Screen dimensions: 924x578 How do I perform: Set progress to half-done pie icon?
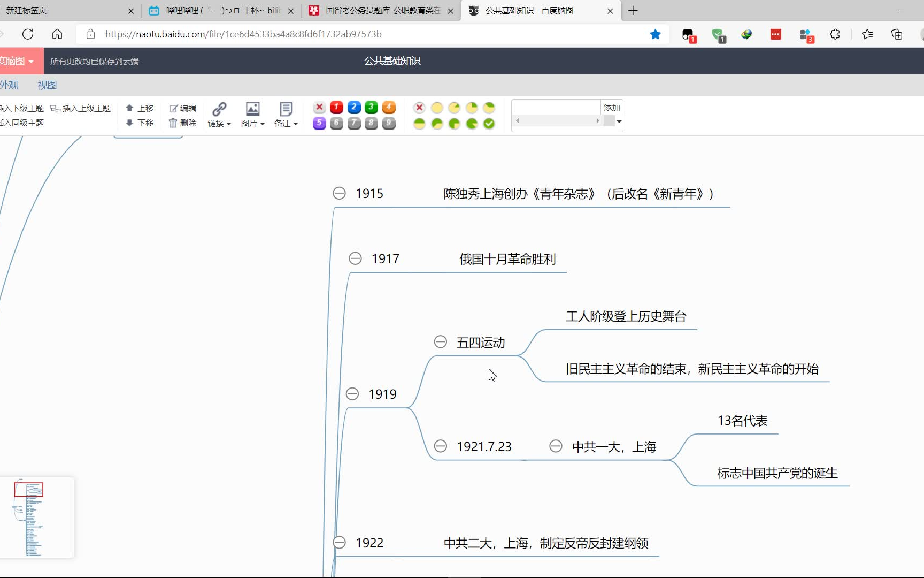pyautogui.click(x=420, y=124)
